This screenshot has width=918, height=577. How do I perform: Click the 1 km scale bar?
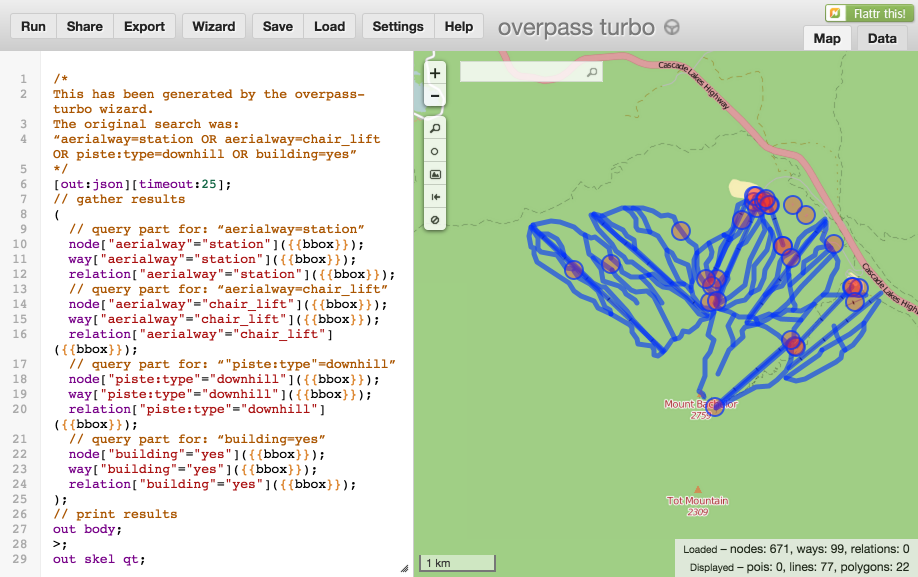[456, 563]
